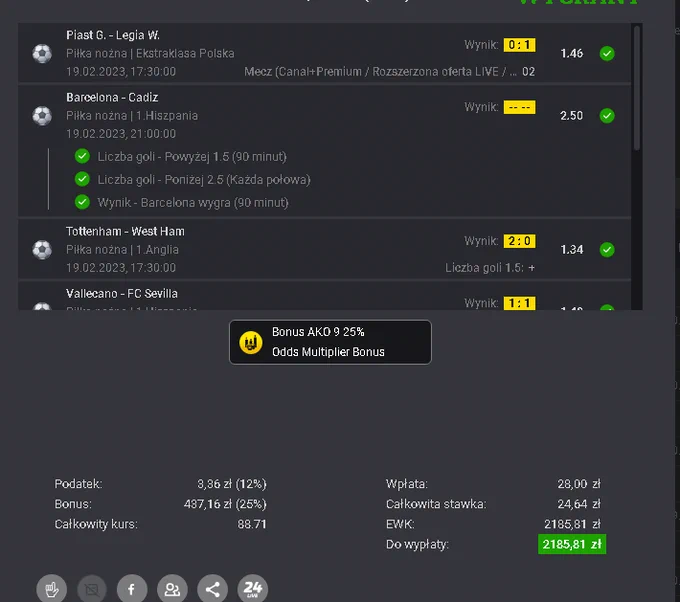Click the soccer ball icon for Piast G. - Legia W.

(42, 54)
